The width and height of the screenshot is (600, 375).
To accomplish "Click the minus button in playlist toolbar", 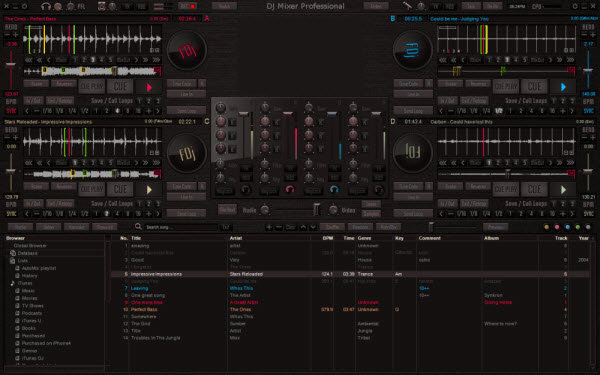I will click(x=279, y=227).
